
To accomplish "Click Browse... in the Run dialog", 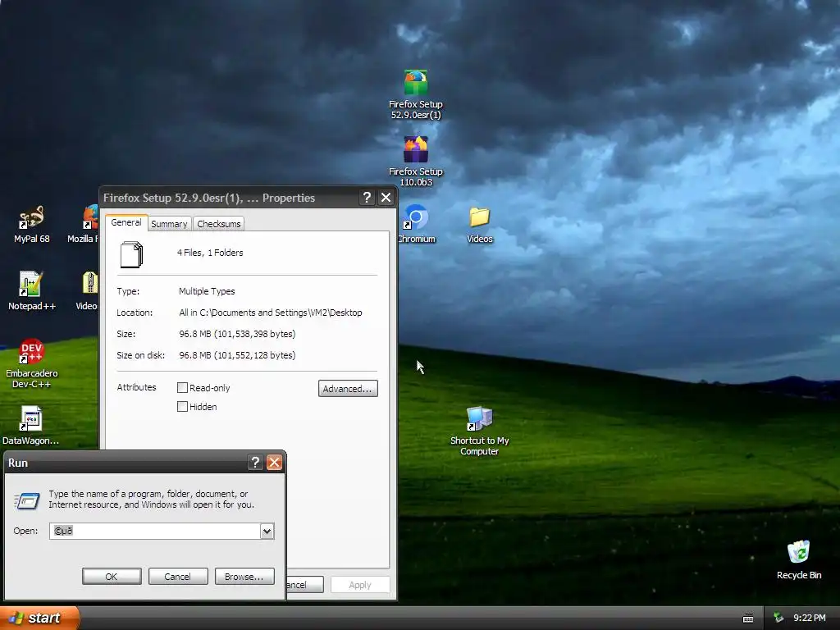I will tap(244, 577).
